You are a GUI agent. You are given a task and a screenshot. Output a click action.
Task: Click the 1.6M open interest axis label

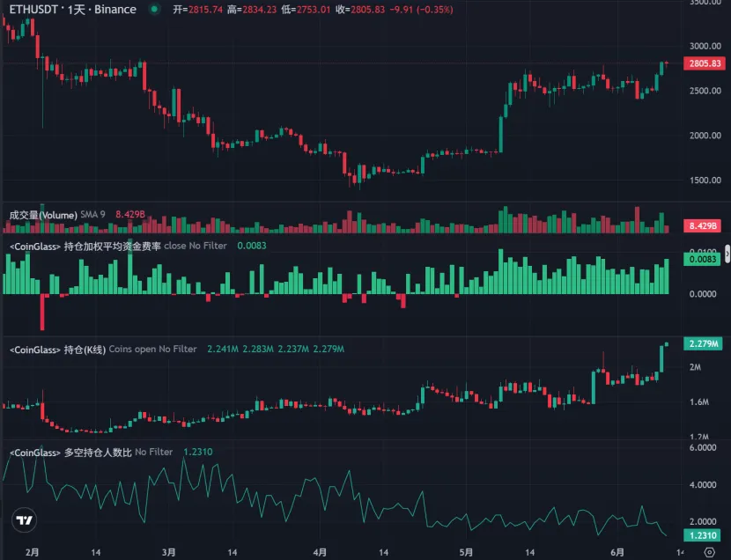tap(699, 402)
